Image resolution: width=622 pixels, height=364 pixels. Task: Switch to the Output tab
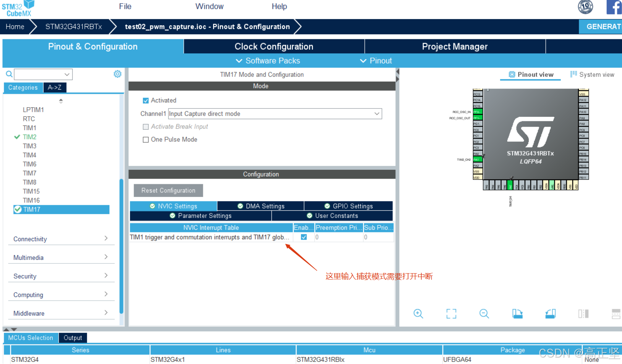(73, 338)
